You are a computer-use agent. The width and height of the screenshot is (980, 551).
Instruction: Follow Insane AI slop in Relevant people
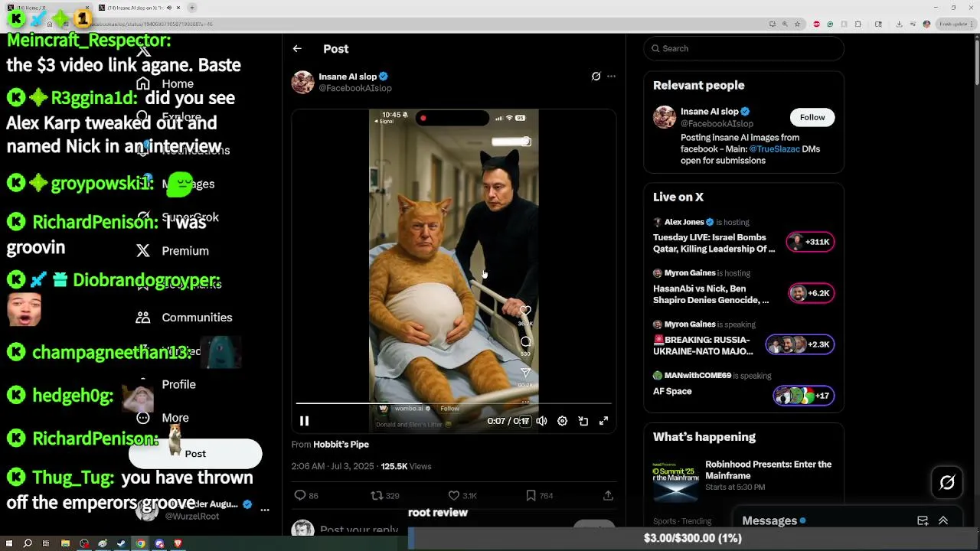tap(812, 117)
